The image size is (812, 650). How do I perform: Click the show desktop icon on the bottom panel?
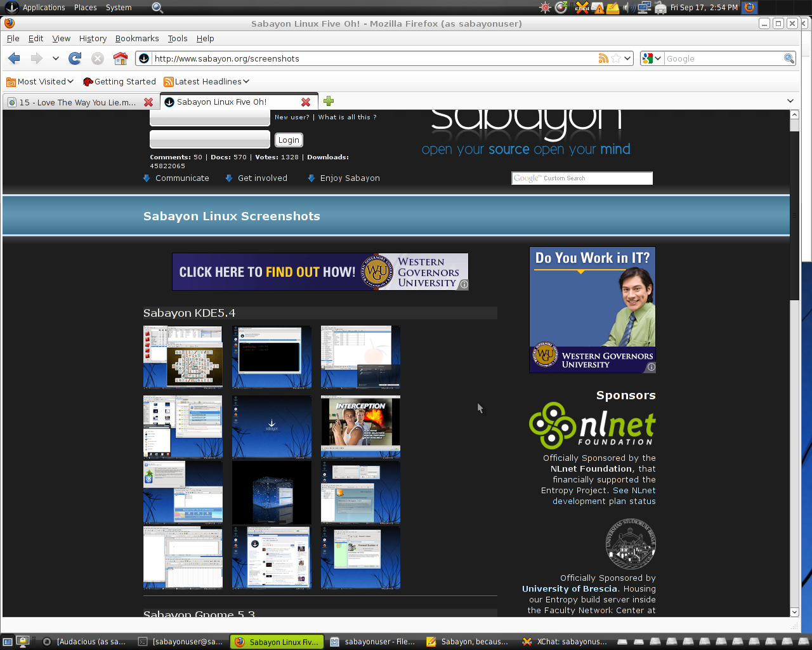[x=8, y=642]
